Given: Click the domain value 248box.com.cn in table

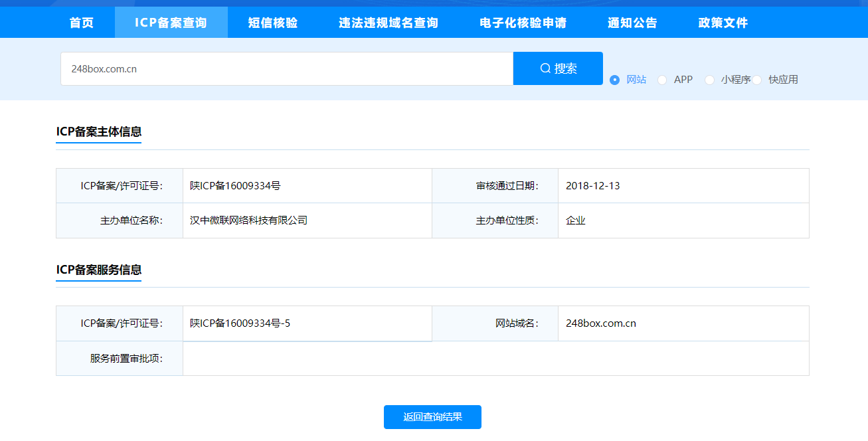Looking at the screenshot, I should [601, 323].
